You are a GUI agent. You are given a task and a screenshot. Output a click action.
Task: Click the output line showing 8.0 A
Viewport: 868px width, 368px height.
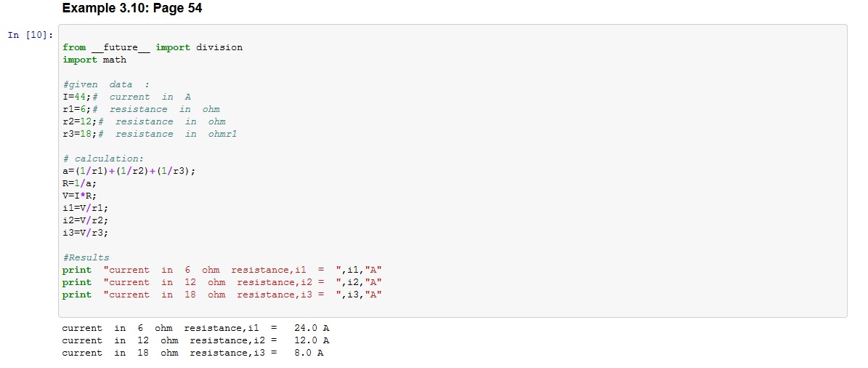click(x=192, y=353)
